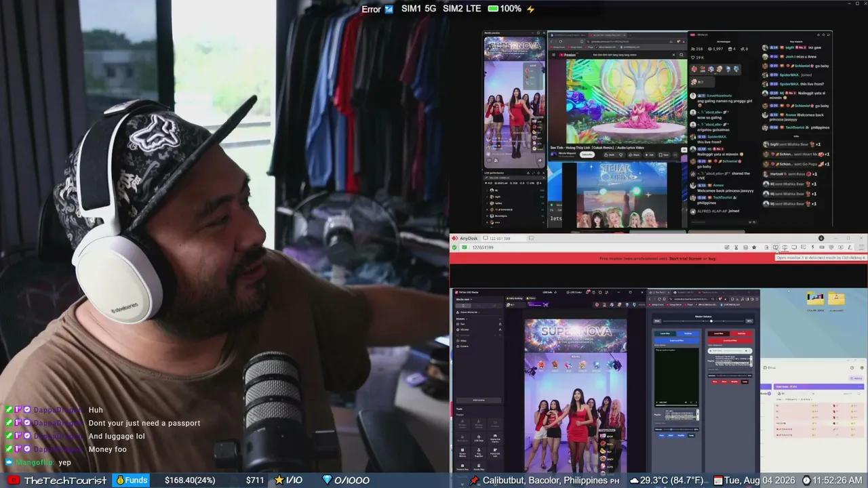Click the gold star icon in overlay bar
The width and height of the screenshot is (868, 488).
(279, 481)
